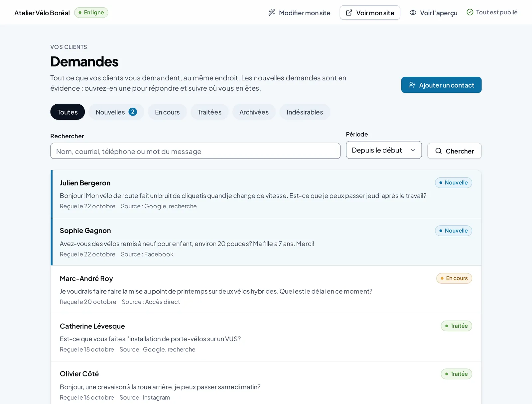Select the Toutes tab
The height and width of the screenshot is (404, 532).
pyautogui.click(x=67, y=112)
